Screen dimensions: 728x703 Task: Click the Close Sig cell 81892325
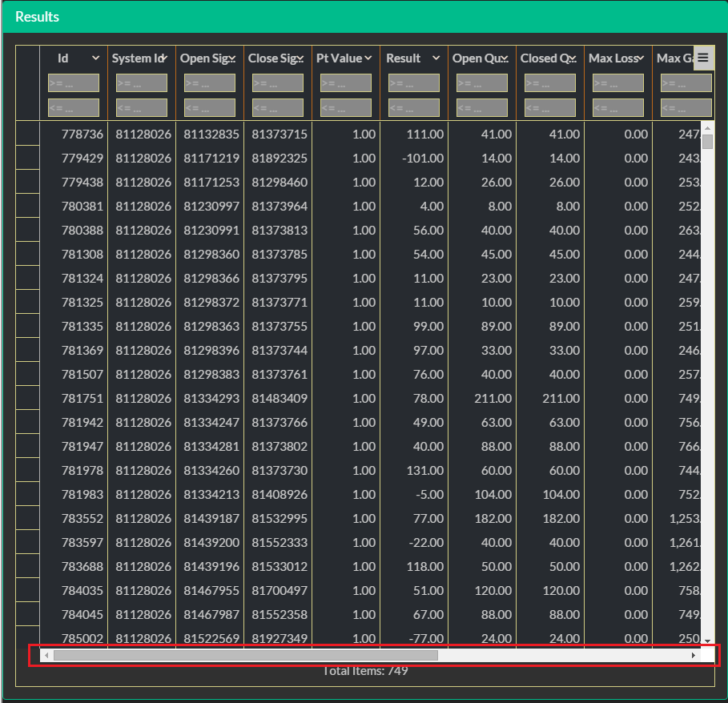pyautogui.click(x=280, y=159)
